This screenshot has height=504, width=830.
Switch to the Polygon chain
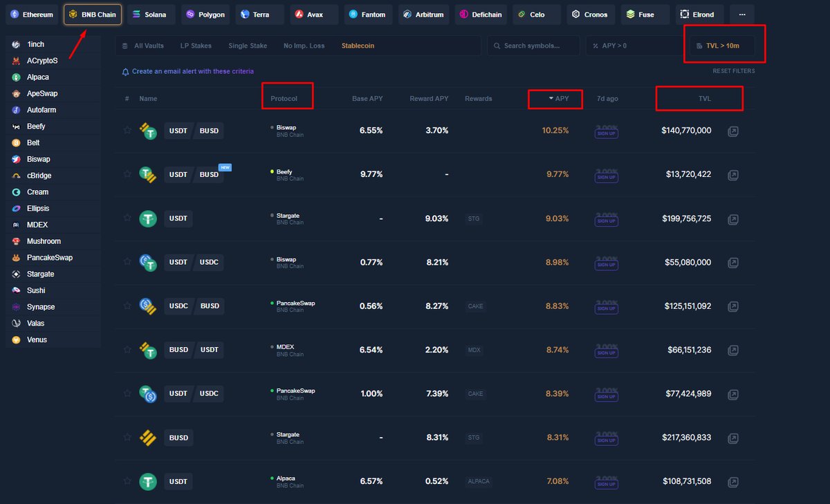pyautogui.click(x=205, y=15)
